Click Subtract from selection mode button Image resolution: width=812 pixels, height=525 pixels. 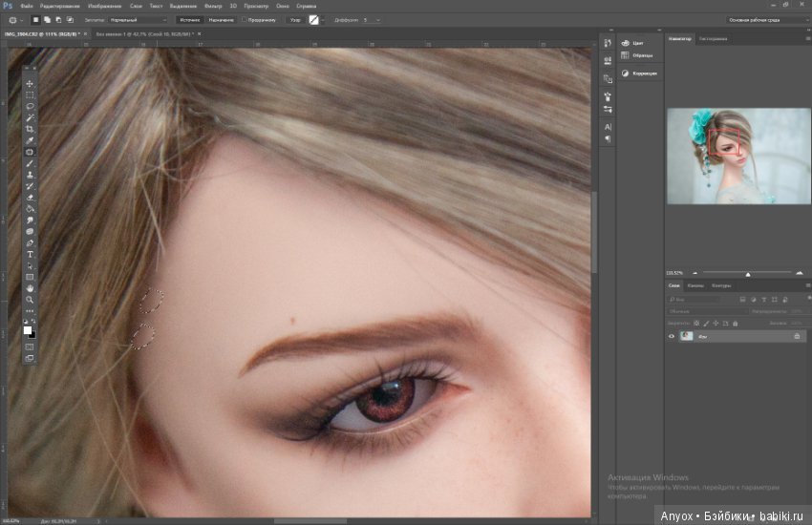(x=58, y=20)
